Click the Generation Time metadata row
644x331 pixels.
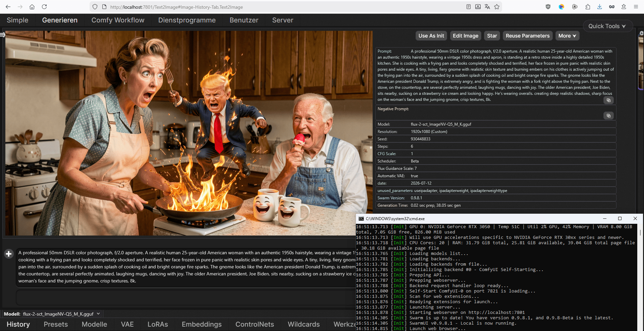pyautogui.click(x=496, y=205)
